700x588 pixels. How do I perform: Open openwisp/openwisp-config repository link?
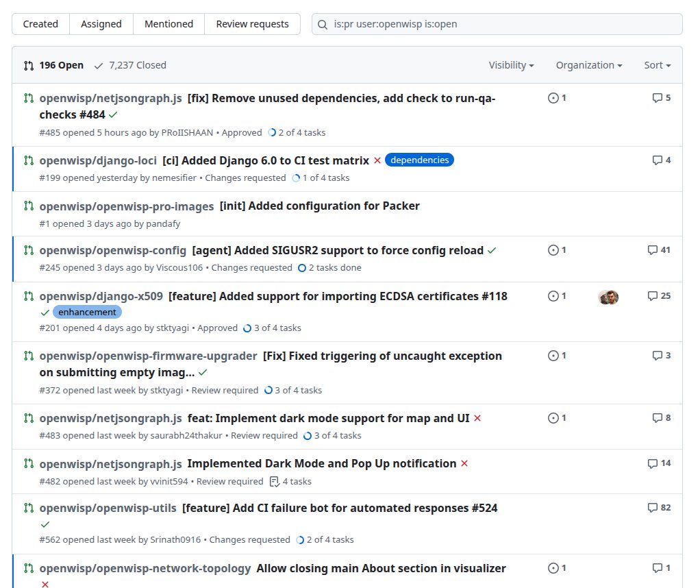(112, 251)
